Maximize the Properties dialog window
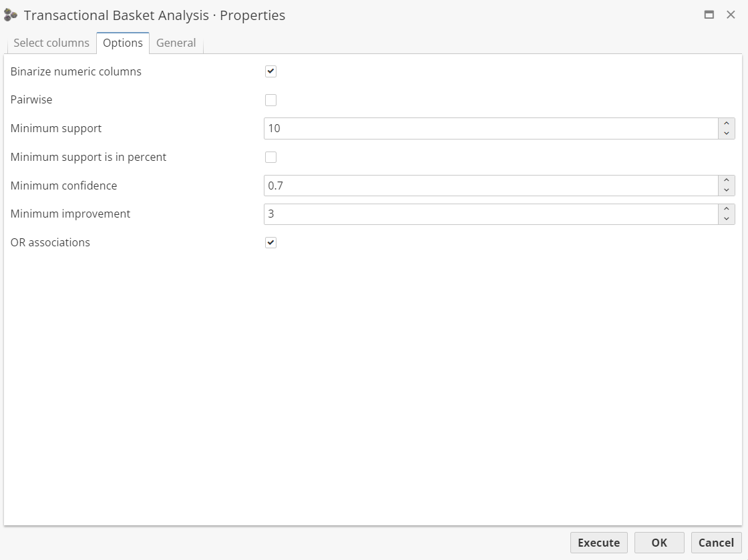This screenshot has width=748, height=560. click(709, 15)
